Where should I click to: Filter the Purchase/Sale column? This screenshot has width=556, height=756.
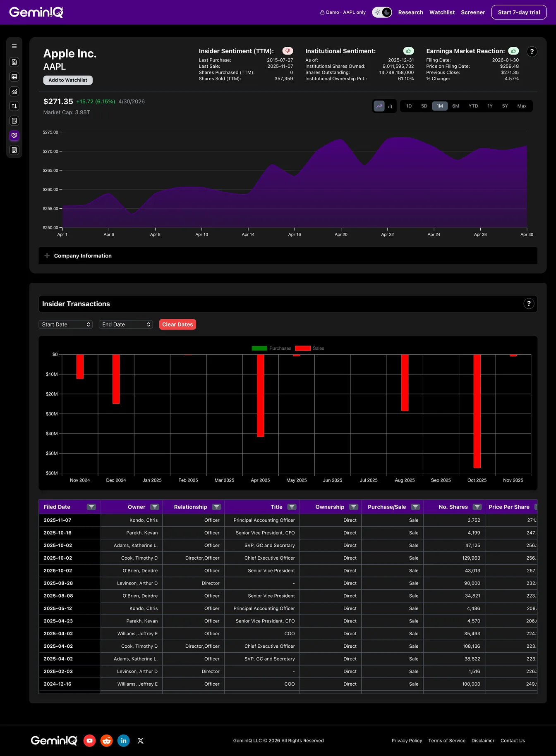point(416,507)
